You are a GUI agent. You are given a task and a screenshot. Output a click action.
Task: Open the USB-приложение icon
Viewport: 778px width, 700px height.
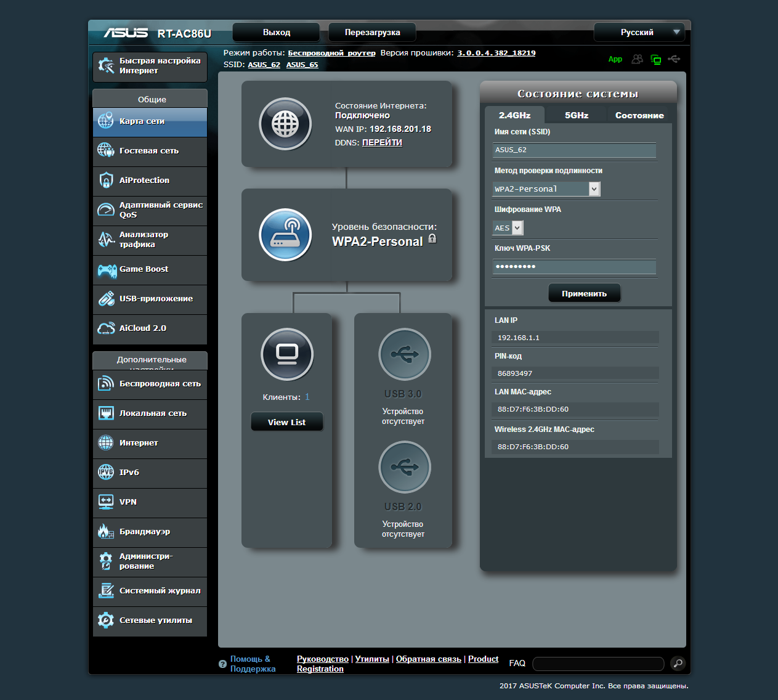pos(106,298)
